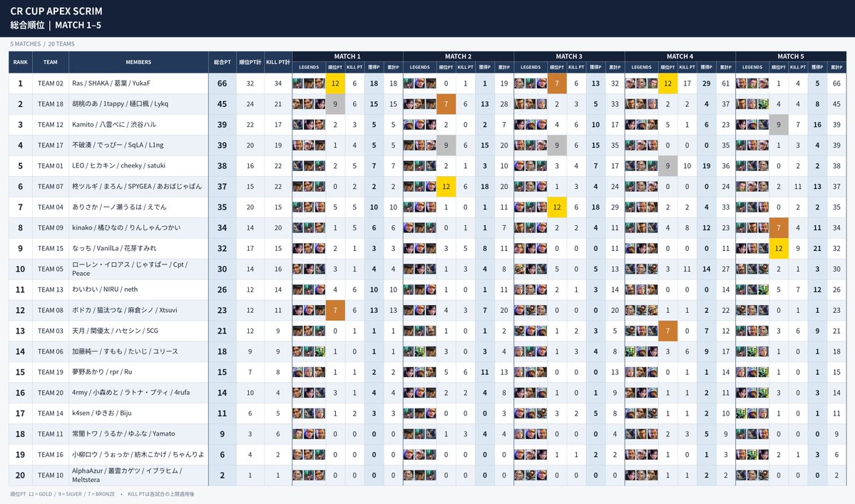Click members AlphaAzur / 叢雲カゲツ / イブラヒム / Meltstera
The image size is (855, 504).
[x=127, y=475]
